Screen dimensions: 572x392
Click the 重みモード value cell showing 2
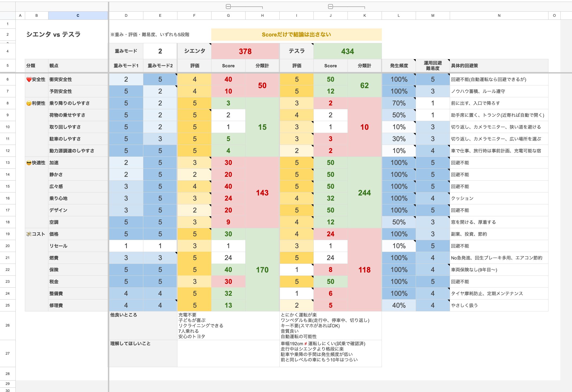160,51
